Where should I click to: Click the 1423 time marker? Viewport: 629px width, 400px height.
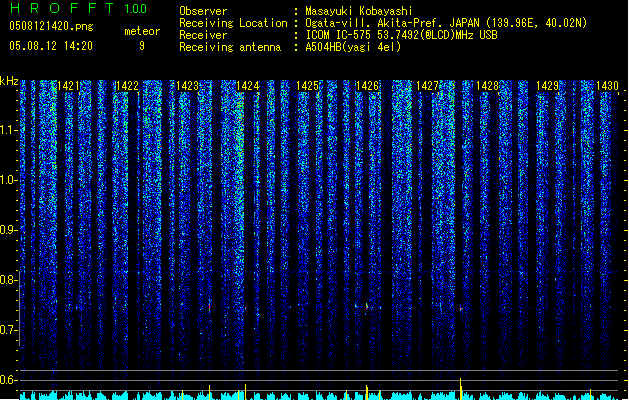click(x=187, y=86)
